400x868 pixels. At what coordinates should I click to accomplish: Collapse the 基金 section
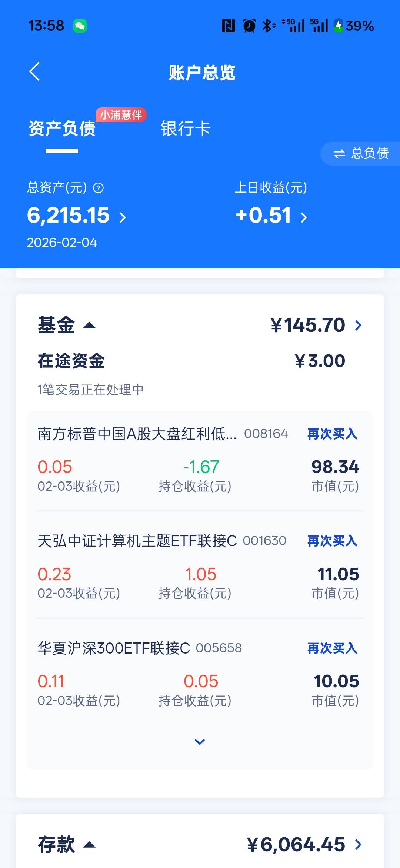click(89, 325)
